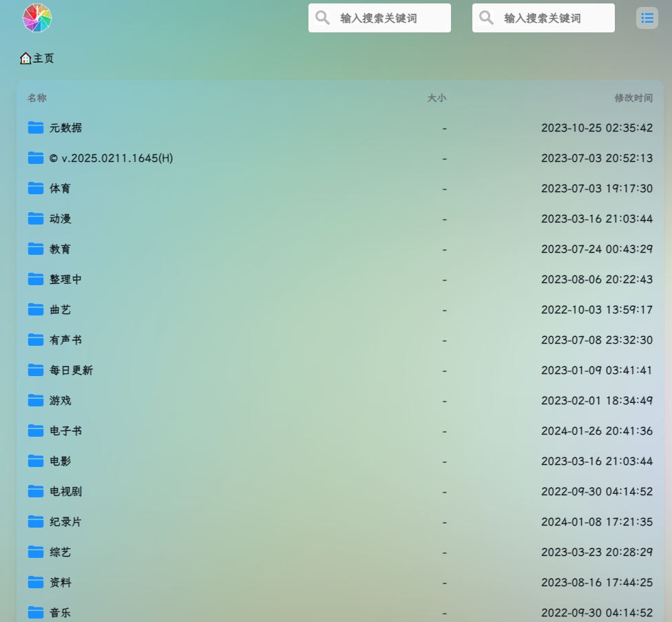The width and height of the screenshot is (672, 622).
Task: Open the 游戏 folder name
Action: (60, 400)
